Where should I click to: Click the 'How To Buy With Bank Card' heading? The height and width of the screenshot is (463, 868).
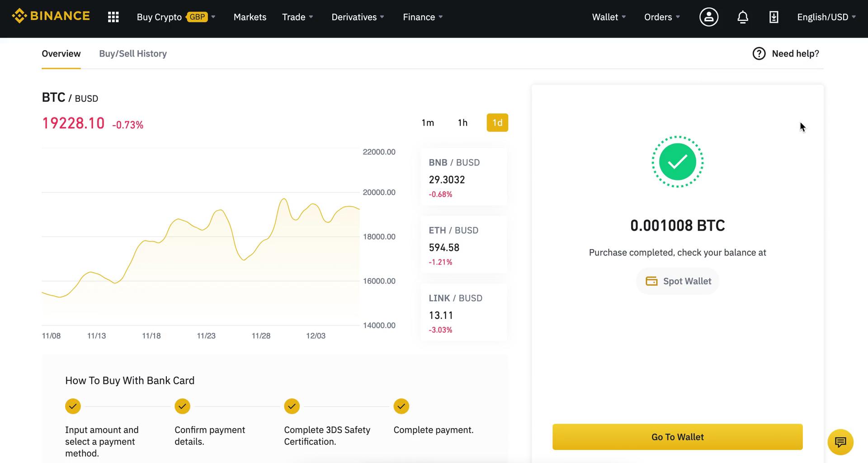[130, 381]
